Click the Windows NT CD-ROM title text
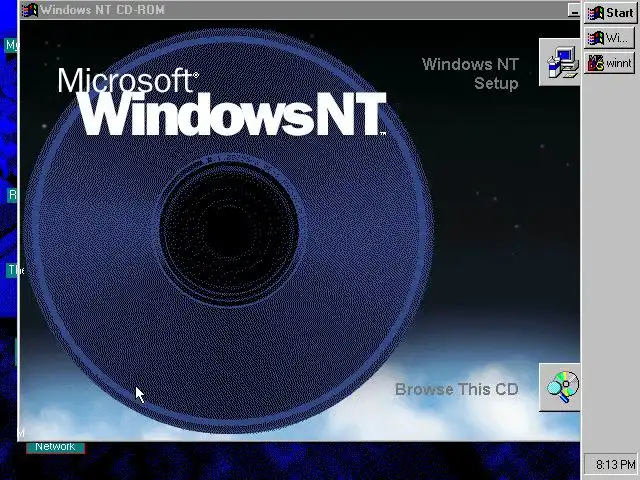This screenshot has height=480, width=640. 103,10
